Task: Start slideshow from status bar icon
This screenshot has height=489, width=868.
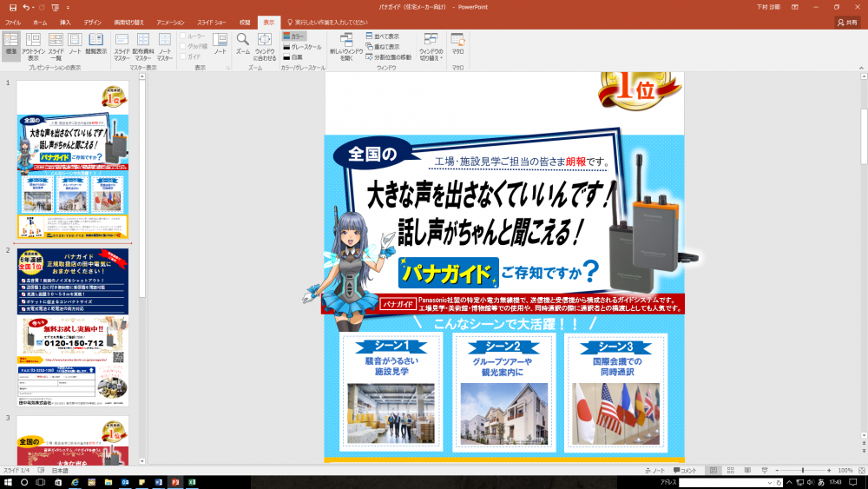Action: [x=765, y=470]
